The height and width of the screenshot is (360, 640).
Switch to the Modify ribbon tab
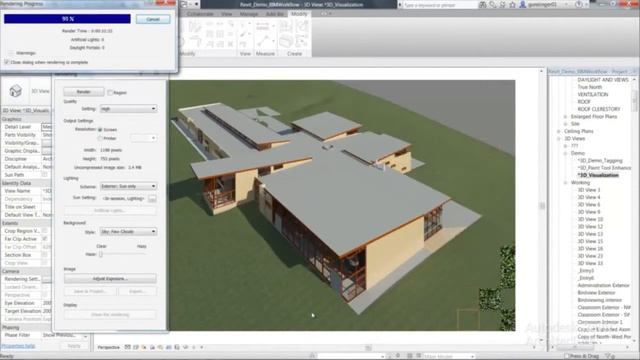299,14
